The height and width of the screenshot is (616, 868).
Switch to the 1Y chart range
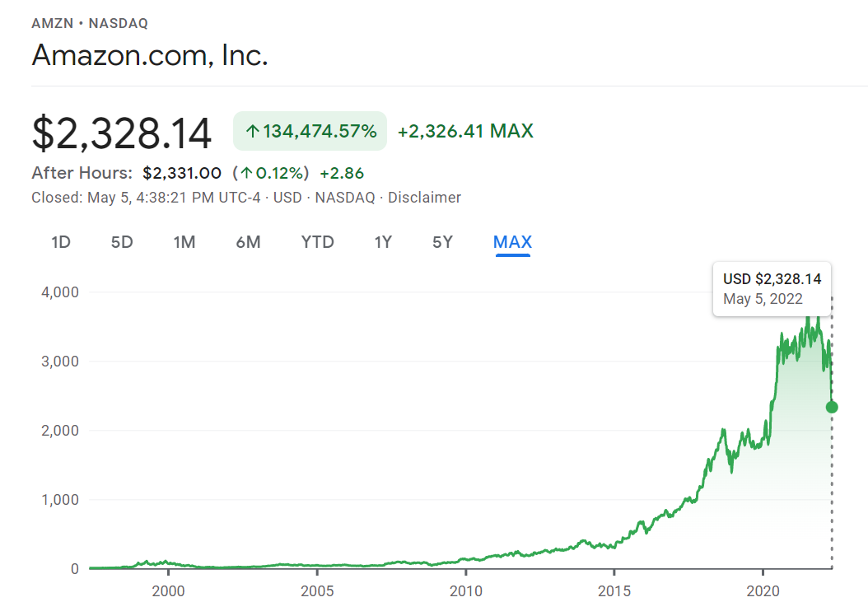(x=382, y=242)
